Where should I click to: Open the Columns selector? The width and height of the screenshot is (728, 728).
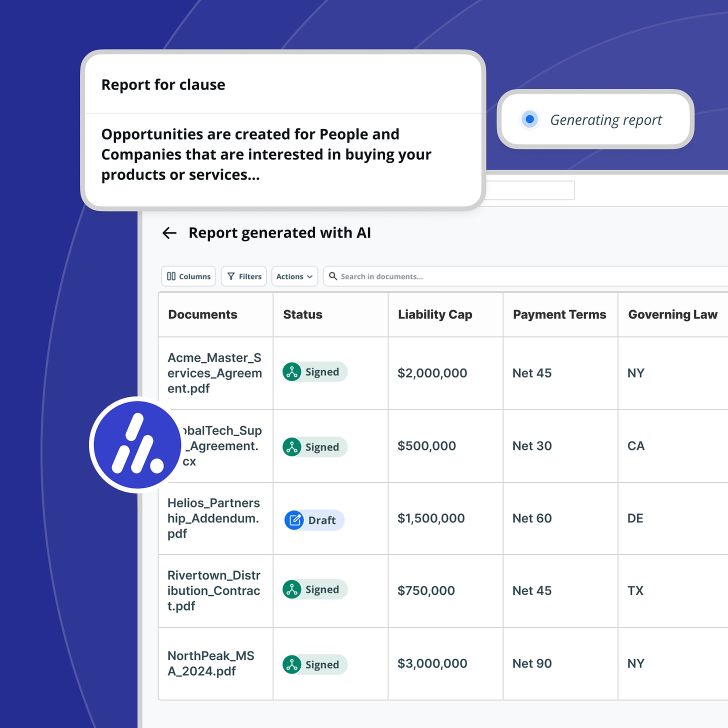coord(188,276)
